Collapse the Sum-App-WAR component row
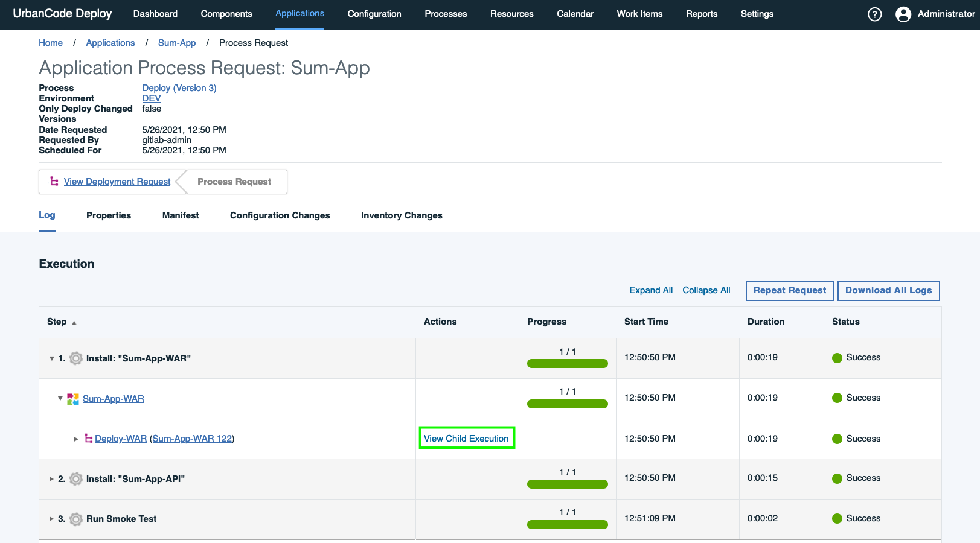This screenshot has height=543, width=980. point(60,398)
